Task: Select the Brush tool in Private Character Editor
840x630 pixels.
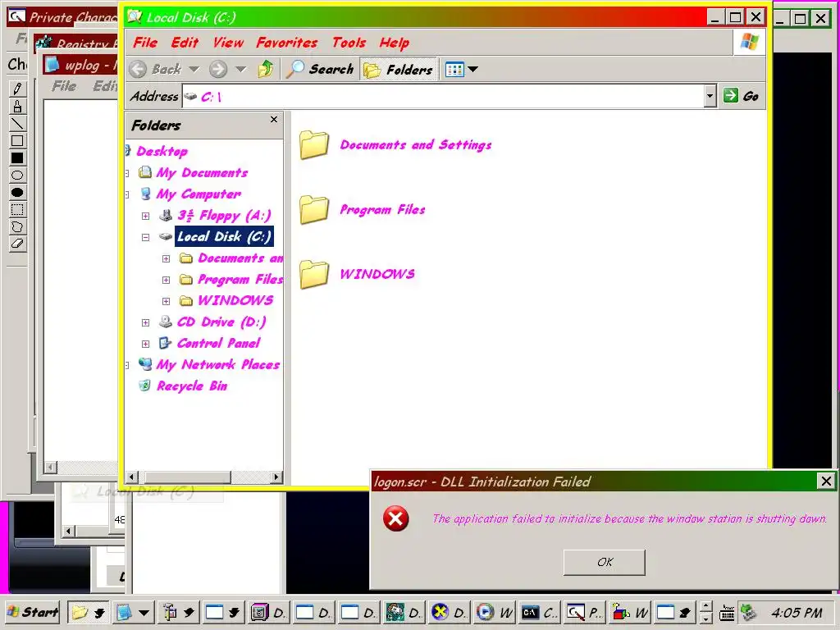Action: pos(17,106)
